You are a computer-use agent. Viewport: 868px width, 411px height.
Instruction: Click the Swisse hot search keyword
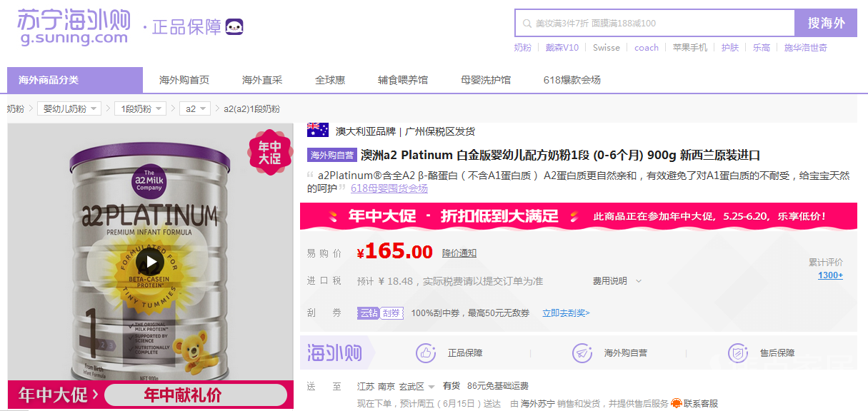click(607, 48)
